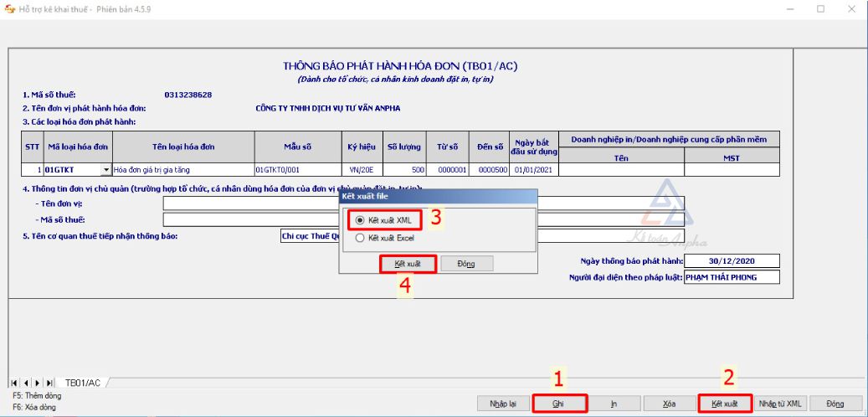
Task: Close the export dialog with Đóng
Action: pos(466,263)
